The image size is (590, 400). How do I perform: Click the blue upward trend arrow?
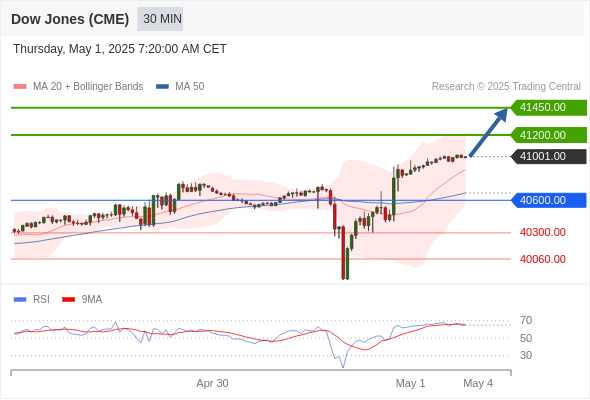click(x=488, y=132)
